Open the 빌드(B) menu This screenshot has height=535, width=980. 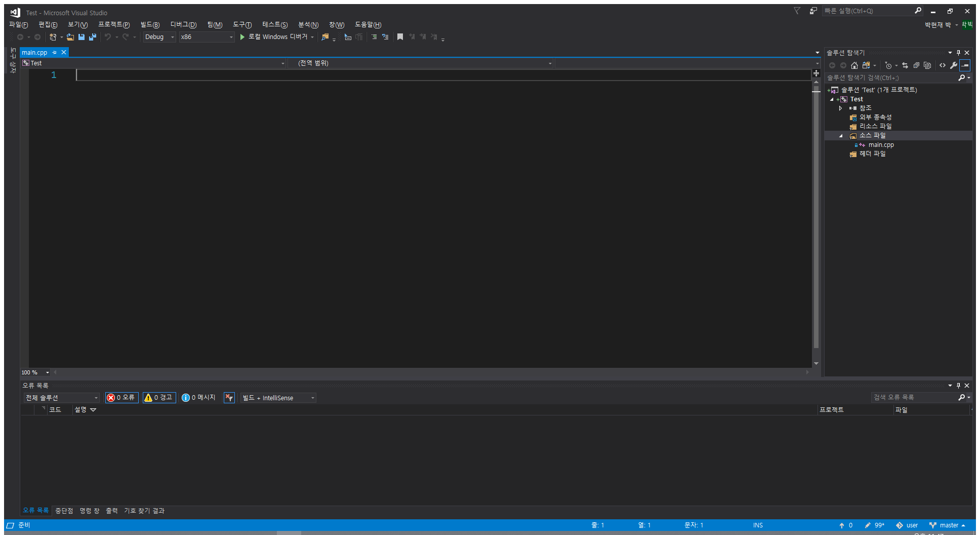pyautogui.click(x=150, y=24)
